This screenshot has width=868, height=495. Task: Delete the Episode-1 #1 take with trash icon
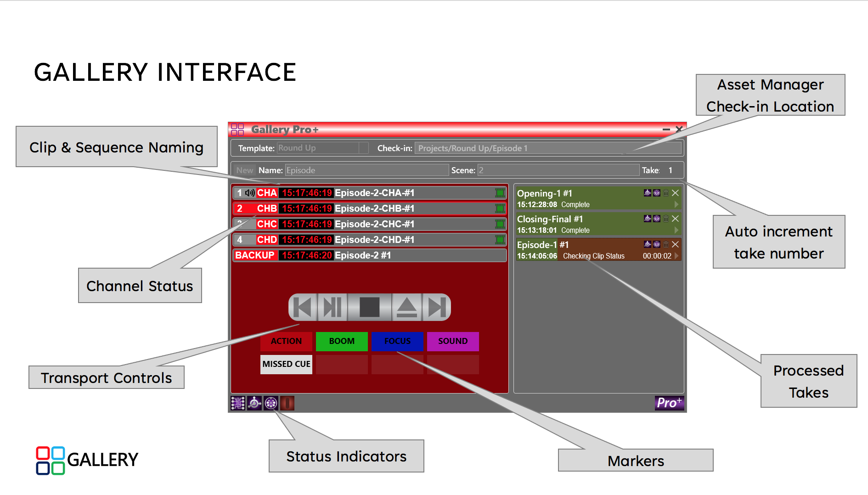[666, 244]
